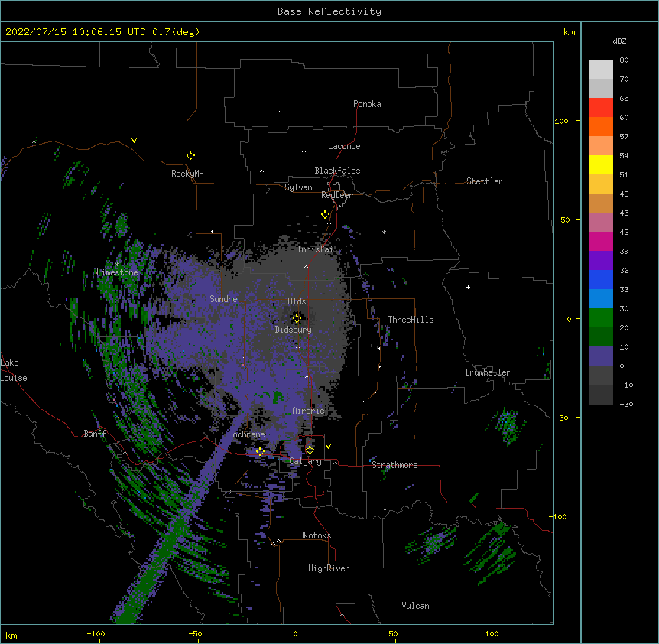Click the yellow radar site marker near Didsbury
Viewport: 659px width, 644px height.
(x=297, y=319)
